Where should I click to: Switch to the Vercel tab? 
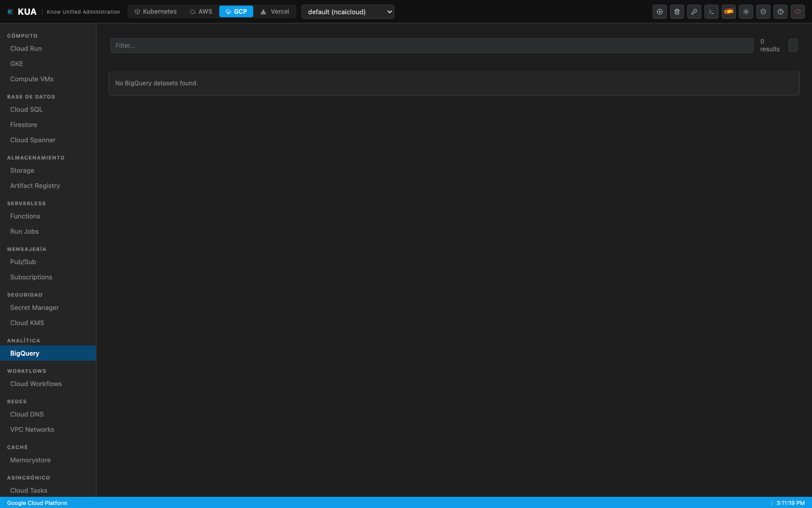coord(275,12)
